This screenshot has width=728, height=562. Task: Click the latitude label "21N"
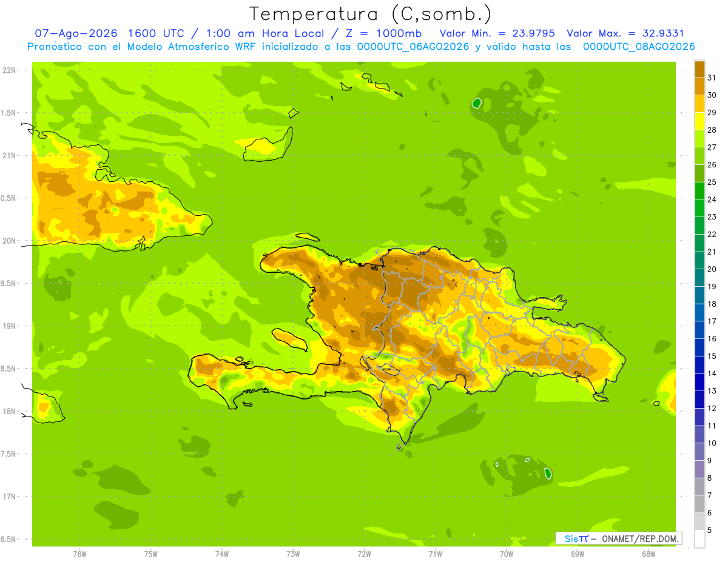[x=10, y=155]
